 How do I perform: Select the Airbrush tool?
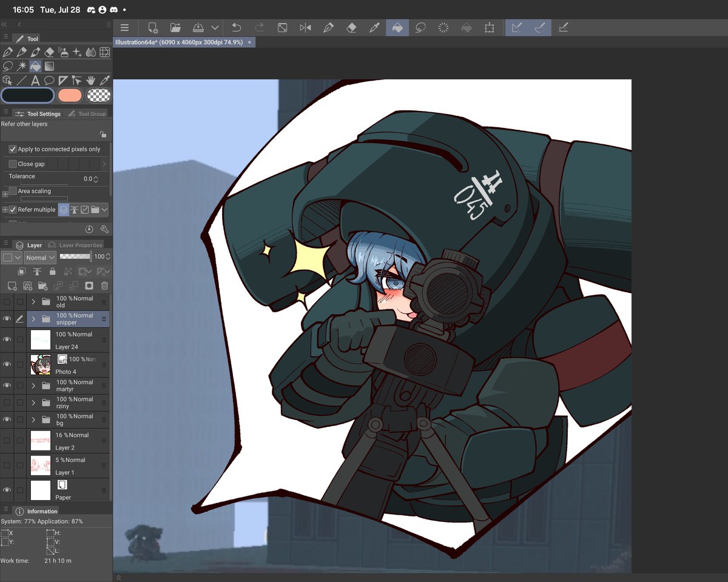[x=64, y=53]
